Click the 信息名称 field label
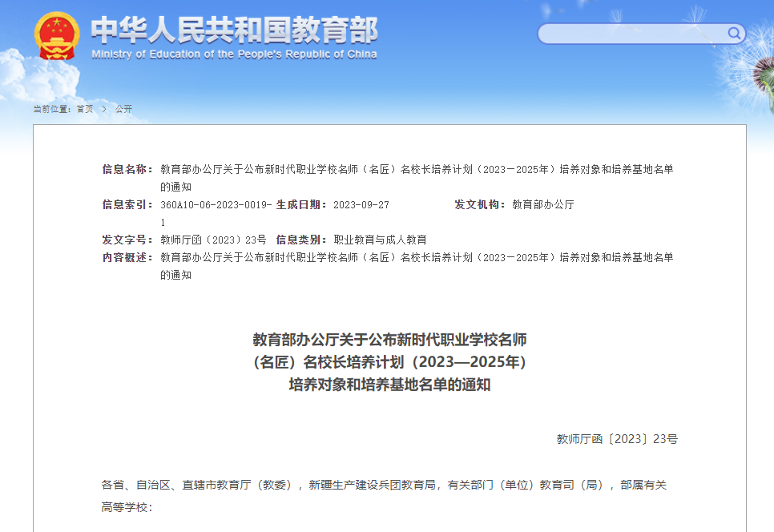Image resolution: width=774 pixels, height=532 pixels. [x=127, y=169]
